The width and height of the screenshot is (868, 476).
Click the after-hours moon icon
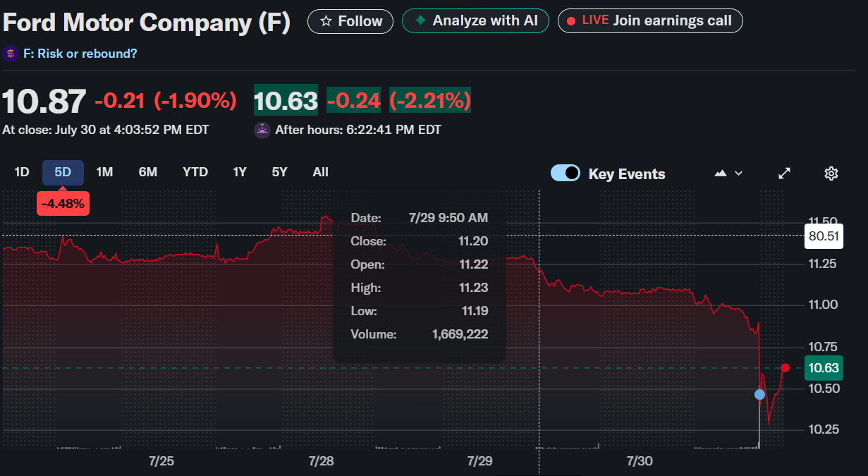click(262, 130)
